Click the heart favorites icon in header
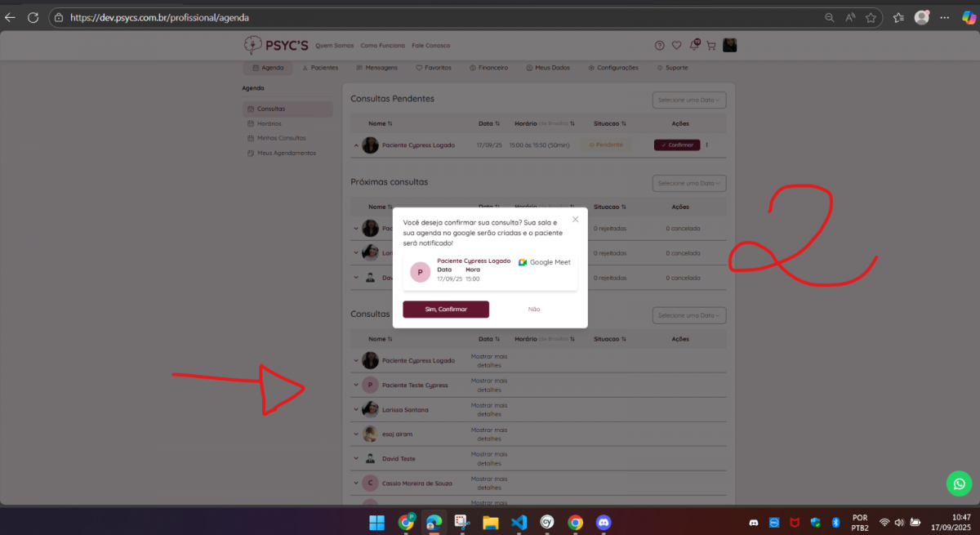Image resolution: width=980 pixels, height=535 pixels. coord(676,46)
